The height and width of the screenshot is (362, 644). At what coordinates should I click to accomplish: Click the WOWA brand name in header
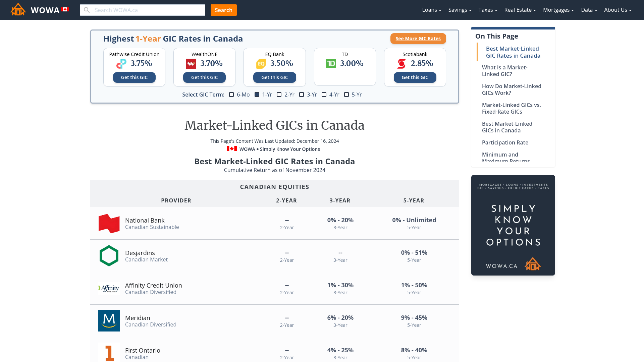click(x=45, y=10)
